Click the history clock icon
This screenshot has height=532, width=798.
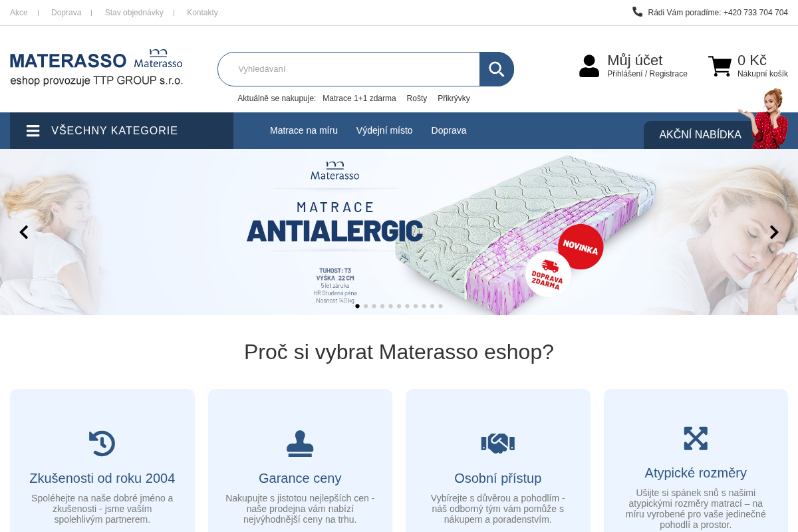tap(102, 444)
